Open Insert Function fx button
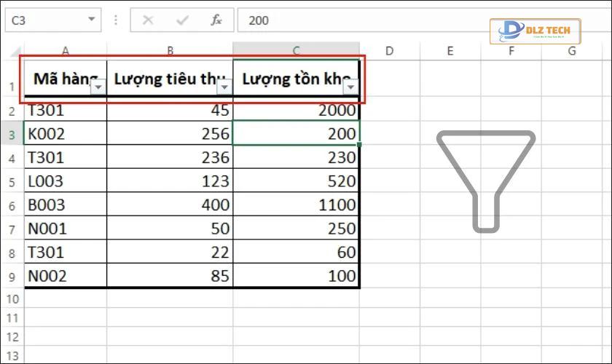 [x=216, y=20]
